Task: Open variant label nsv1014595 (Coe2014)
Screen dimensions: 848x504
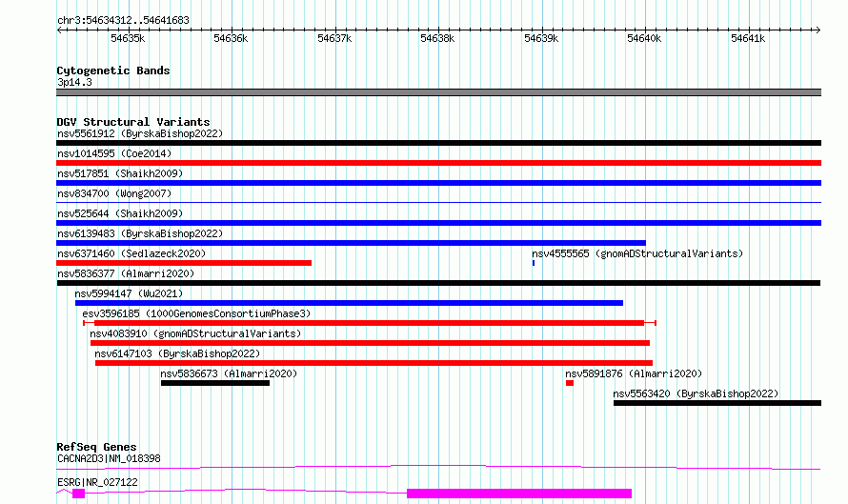Action: click(114, 153)
